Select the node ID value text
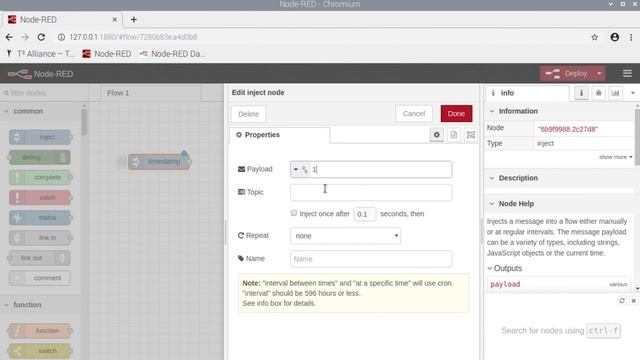Viewport: 640px width, 360px height. 568,129
